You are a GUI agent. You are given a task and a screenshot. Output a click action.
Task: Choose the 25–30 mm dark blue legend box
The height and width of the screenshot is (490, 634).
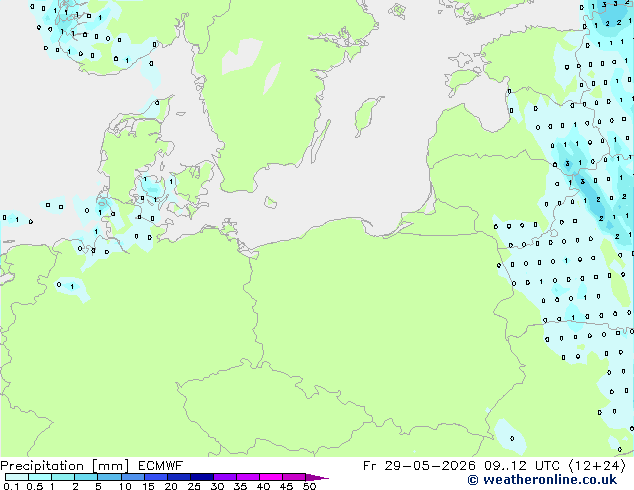[201, 477]
